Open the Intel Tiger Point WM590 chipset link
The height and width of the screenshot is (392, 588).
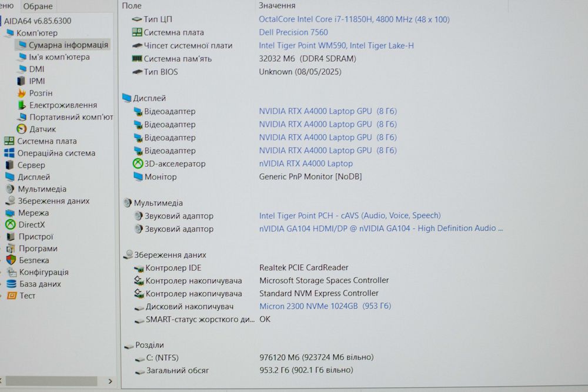[336, 45]
